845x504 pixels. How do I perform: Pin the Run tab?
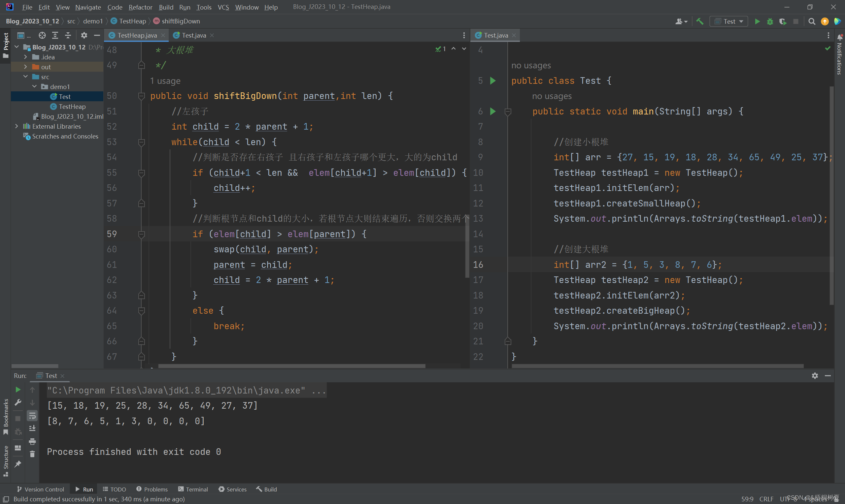[x=18, y=463]
